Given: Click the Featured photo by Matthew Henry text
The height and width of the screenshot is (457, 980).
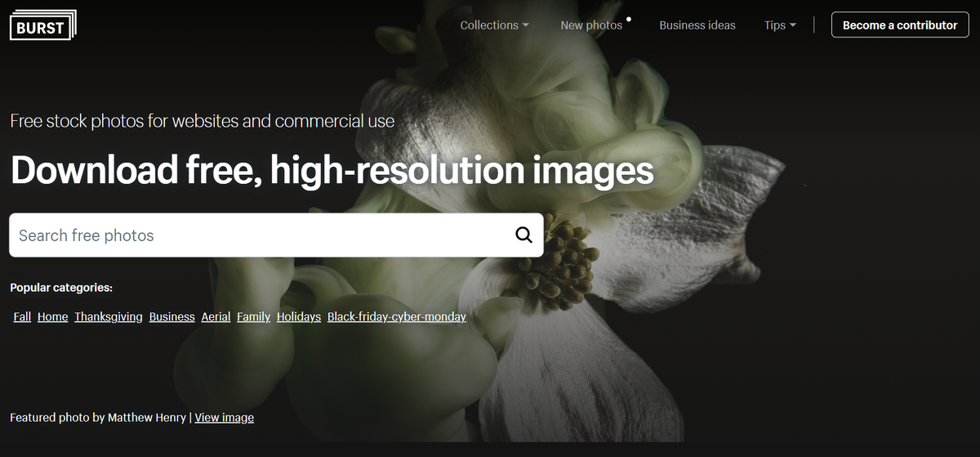Looking at the screenshot, I should (x=98, y=417).
